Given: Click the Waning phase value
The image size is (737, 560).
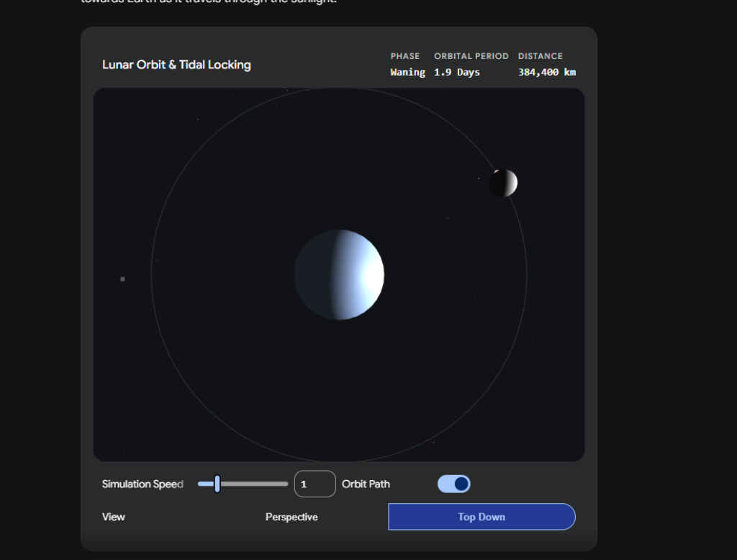Looking at the screenshot, I should point(407,72).
